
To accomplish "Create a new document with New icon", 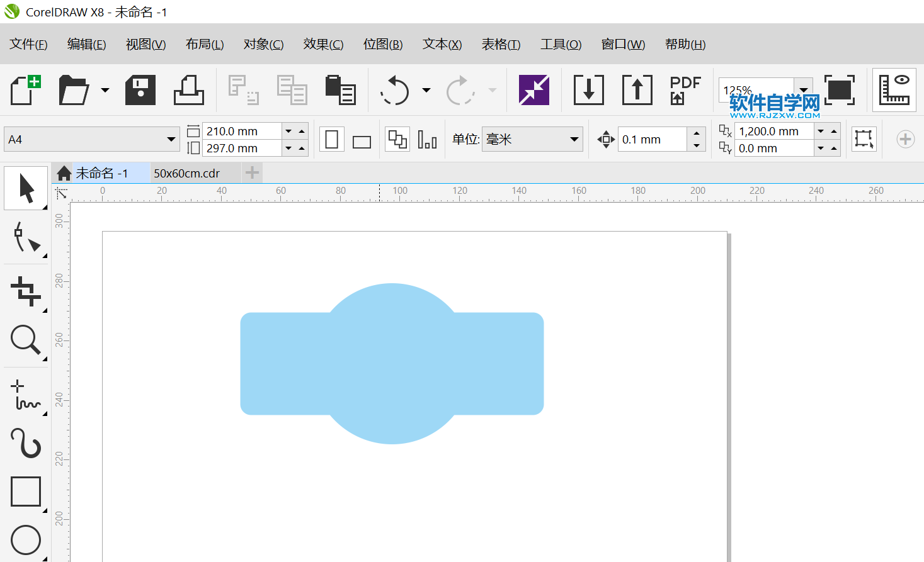I will pos(26,90).
